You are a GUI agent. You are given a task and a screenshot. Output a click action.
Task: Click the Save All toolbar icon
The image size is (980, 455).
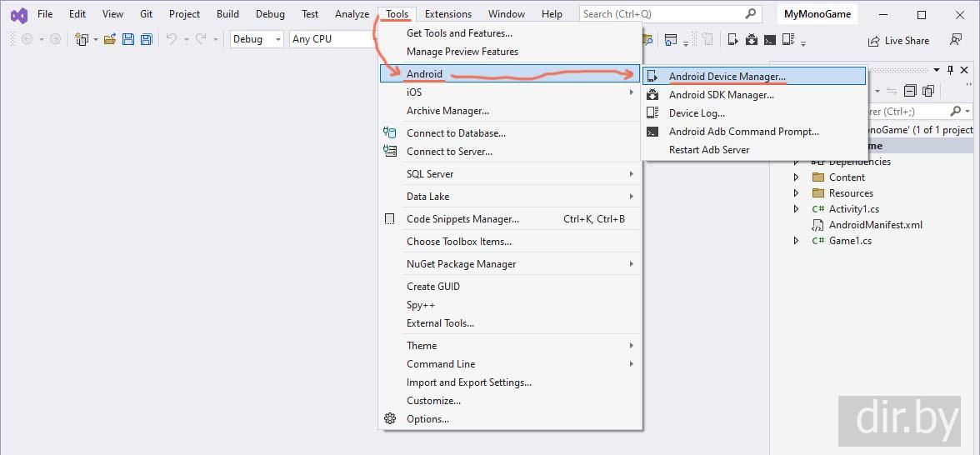point(146,39)
